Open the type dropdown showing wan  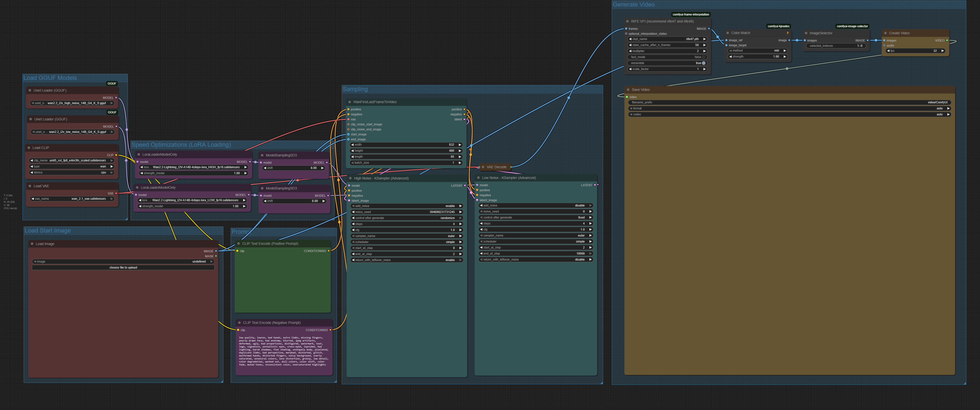point(72,167)
